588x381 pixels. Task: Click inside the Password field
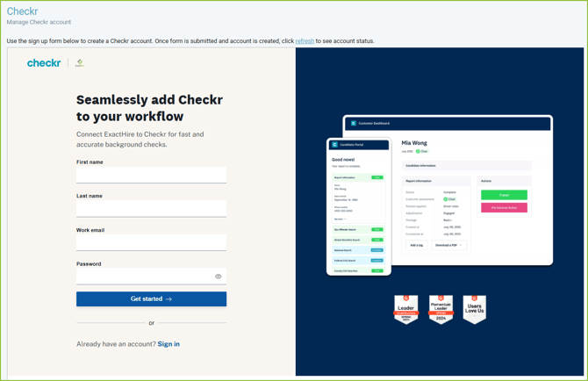tap(145, 277)
